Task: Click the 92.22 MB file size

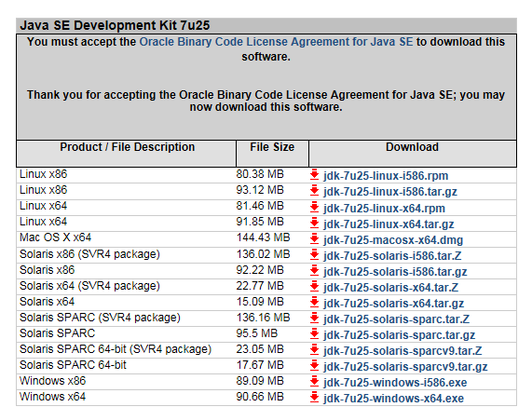Action: [260, 270]
